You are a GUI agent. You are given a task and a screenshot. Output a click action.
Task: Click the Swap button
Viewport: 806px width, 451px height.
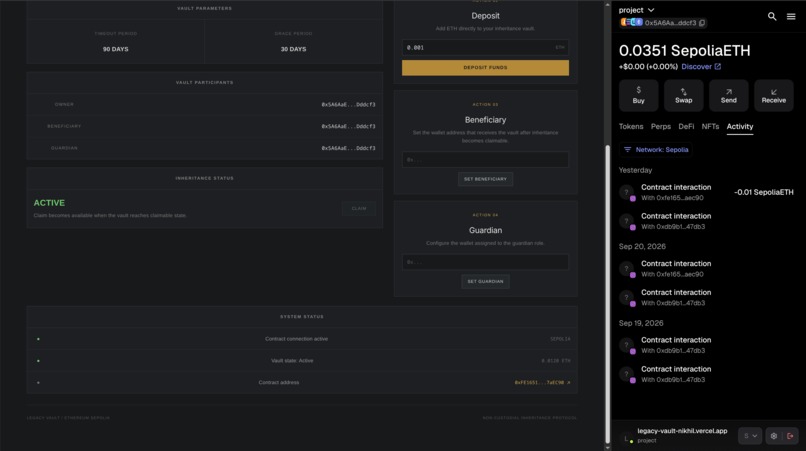[683, 95]
